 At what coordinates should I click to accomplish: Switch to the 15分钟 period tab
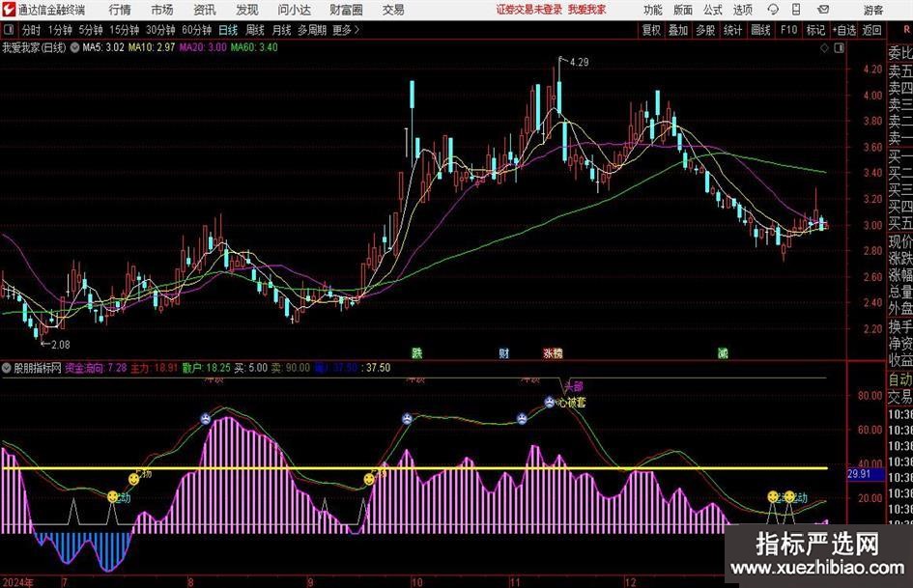click(125, 30)
